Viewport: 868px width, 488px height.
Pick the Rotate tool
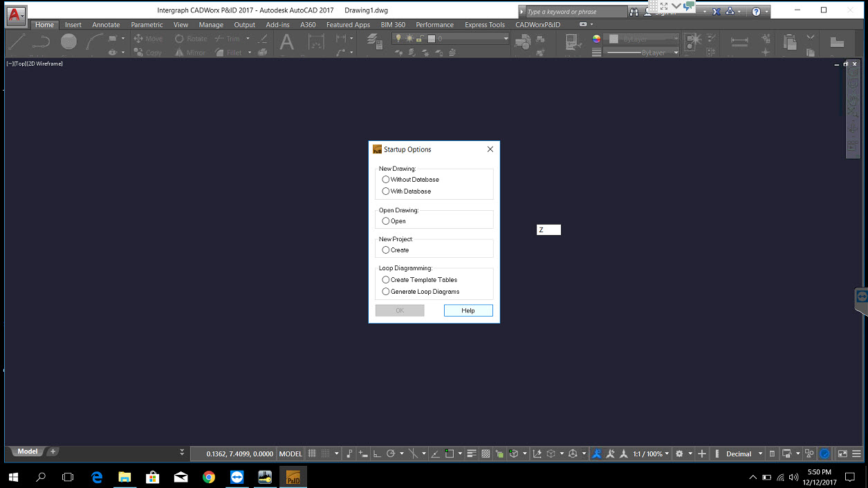(191, 39)
